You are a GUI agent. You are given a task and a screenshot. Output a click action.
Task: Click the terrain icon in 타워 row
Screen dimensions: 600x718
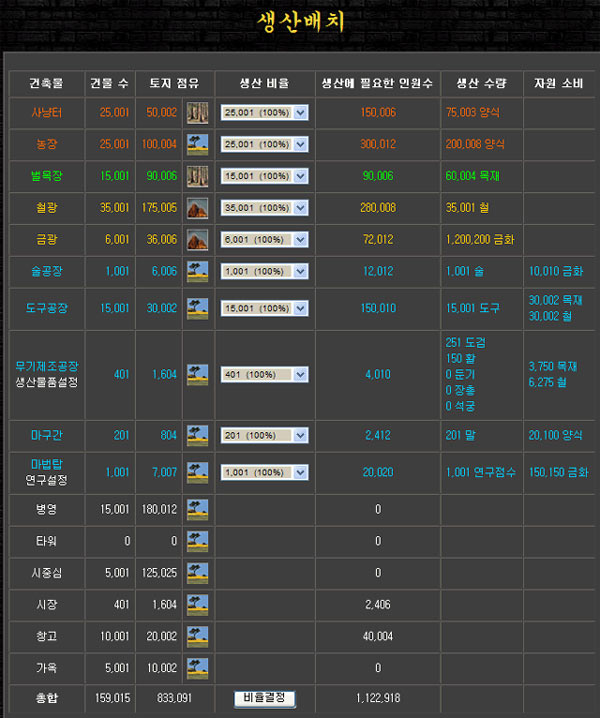(197, 541)
